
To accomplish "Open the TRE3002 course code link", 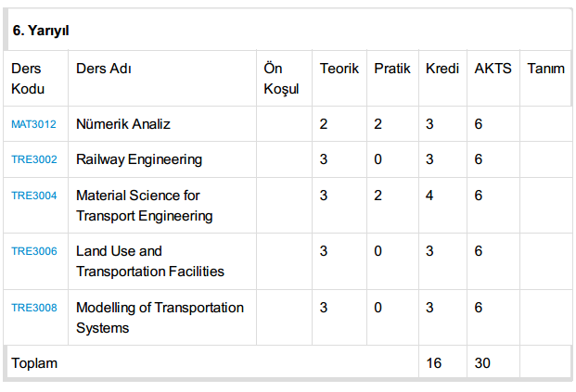I will (33, 159).
